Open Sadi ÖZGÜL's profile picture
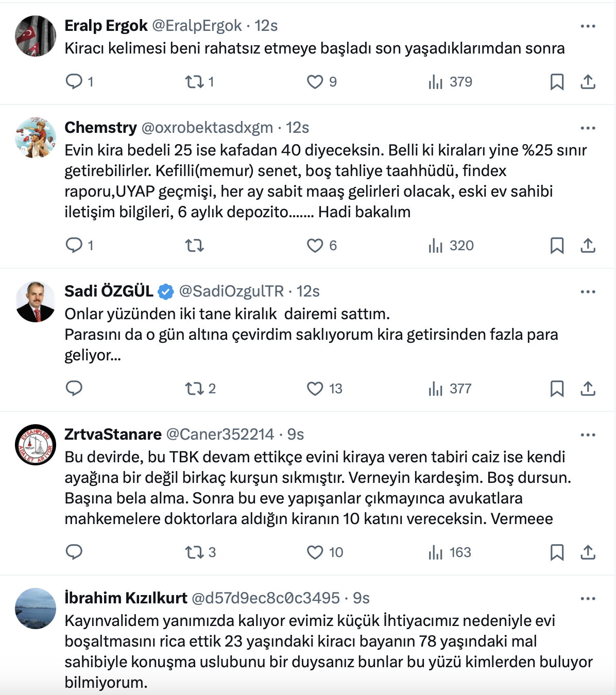 (36, 302)
